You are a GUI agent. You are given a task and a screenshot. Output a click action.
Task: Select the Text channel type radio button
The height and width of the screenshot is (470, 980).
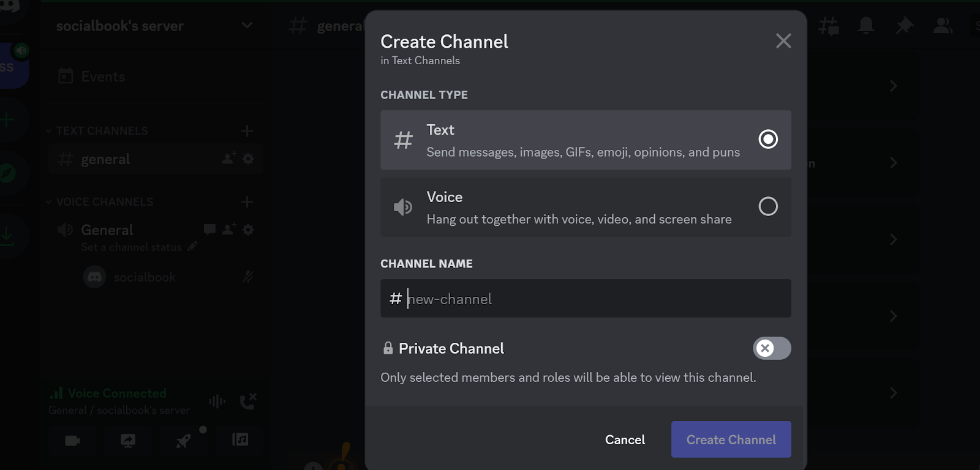click(x=767, y=140)
